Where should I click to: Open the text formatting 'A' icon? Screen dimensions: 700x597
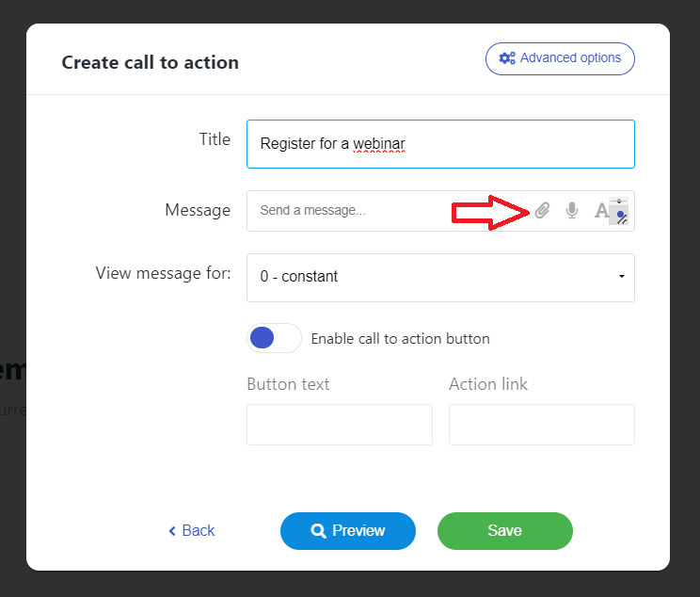601,211
